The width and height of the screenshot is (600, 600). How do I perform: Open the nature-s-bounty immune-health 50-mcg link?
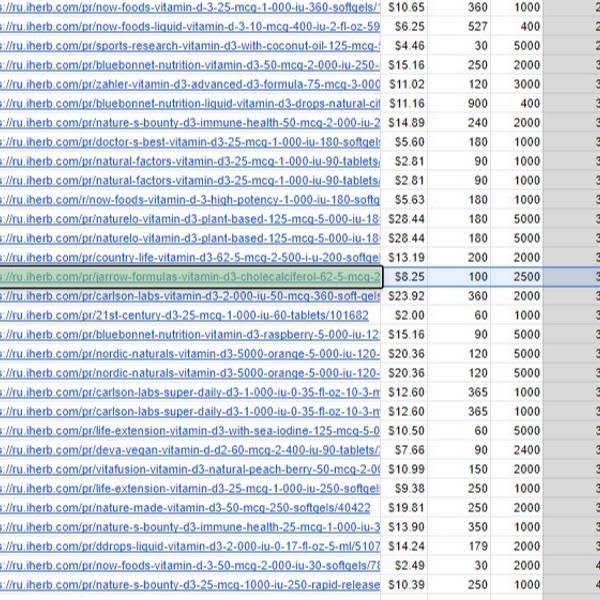pos(190,122)
